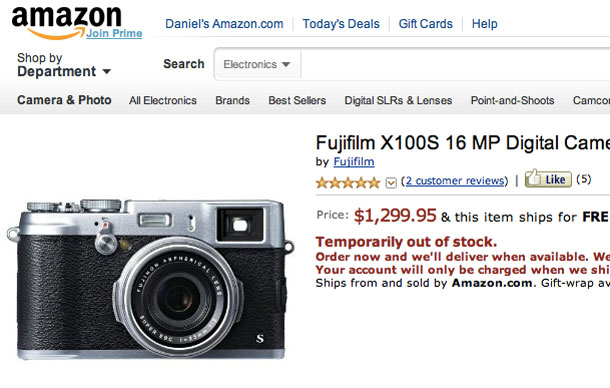Select the Camera & Photo category
The image size is (610, 388).
(x=64, y=100)
